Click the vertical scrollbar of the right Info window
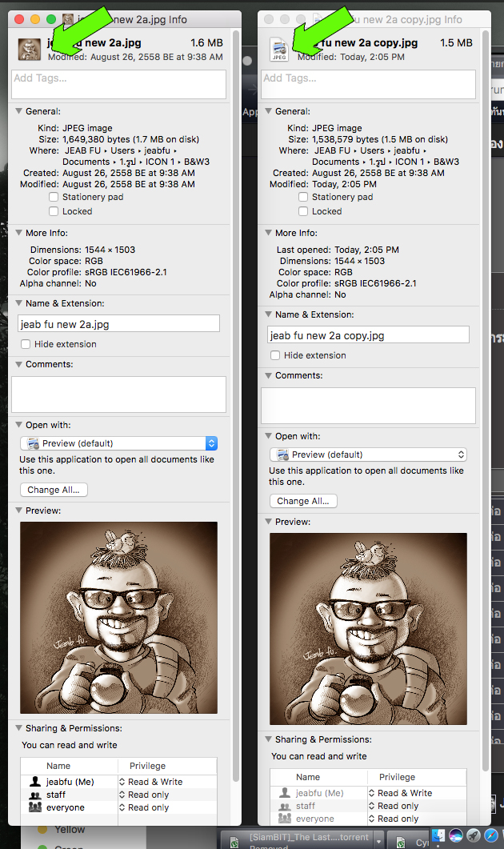This screenshot has height=849, width=504. click(x=486, y=401)
